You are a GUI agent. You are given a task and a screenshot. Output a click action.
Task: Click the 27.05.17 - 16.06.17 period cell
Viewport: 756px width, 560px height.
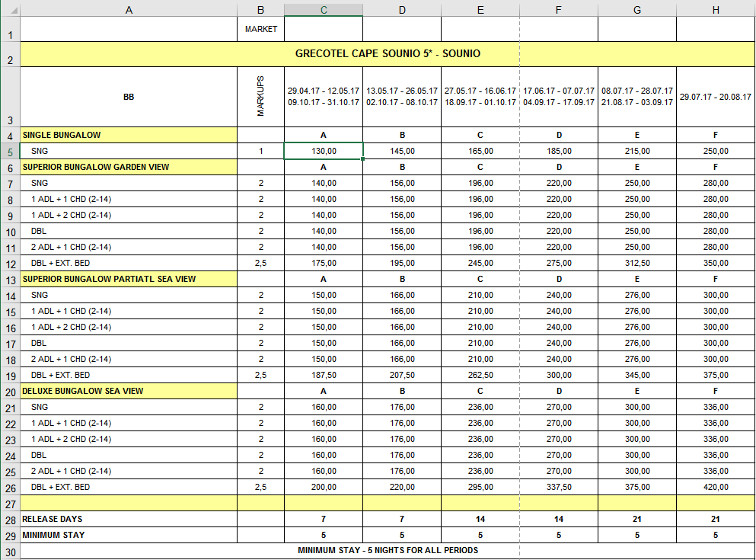click(480, 97)
